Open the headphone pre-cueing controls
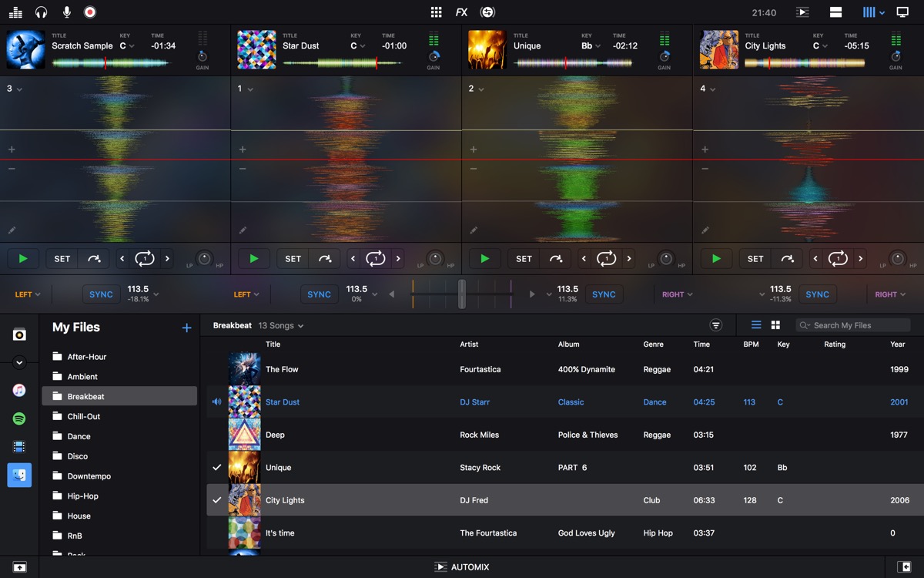This screenshot has height=578, width=924. (x=42, y=12)
